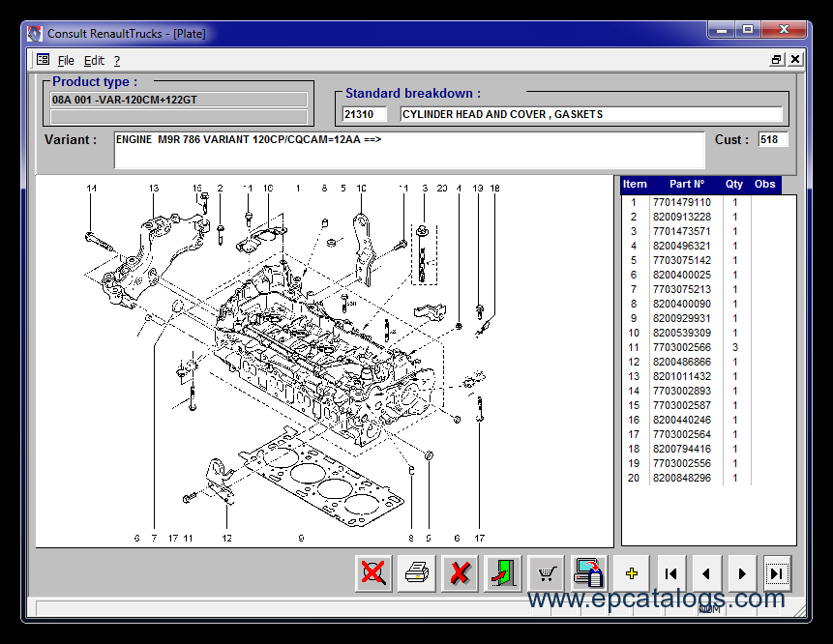
Task: Select part number 7703002587
Action: 682,405
